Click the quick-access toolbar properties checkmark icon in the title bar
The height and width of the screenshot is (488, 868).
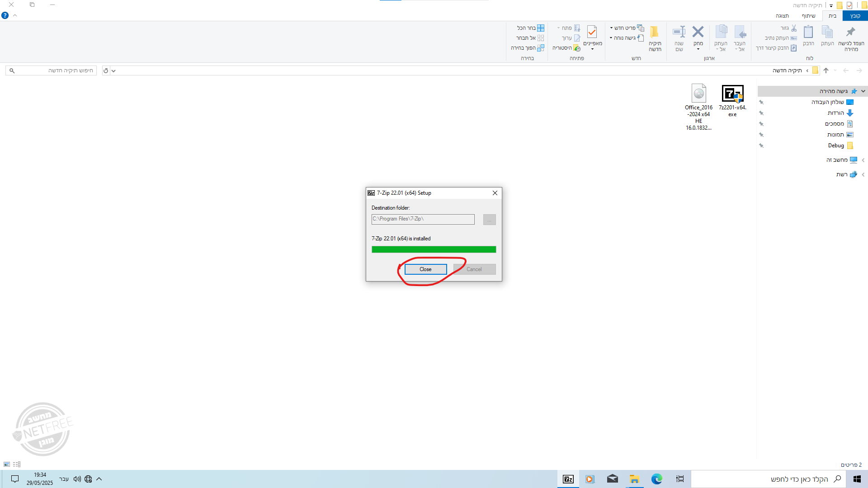point(849,5)
